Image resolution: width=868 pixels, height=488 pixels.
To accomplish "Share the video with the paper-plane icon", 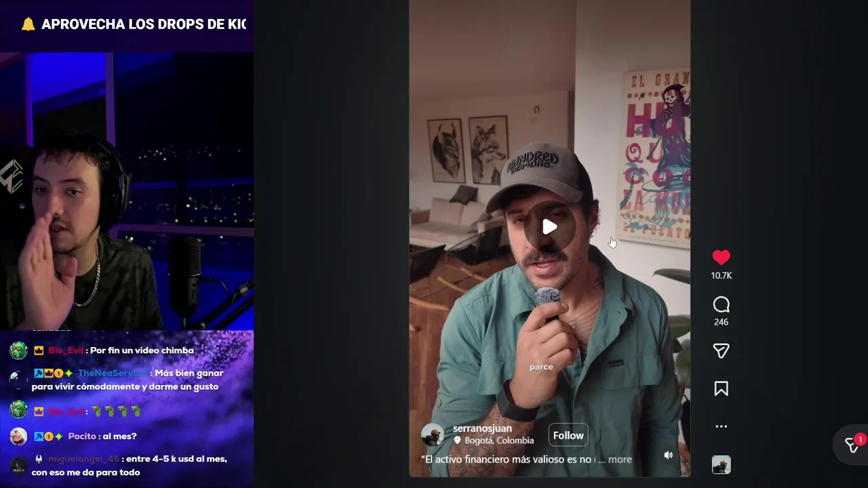I will click(721, 350).
